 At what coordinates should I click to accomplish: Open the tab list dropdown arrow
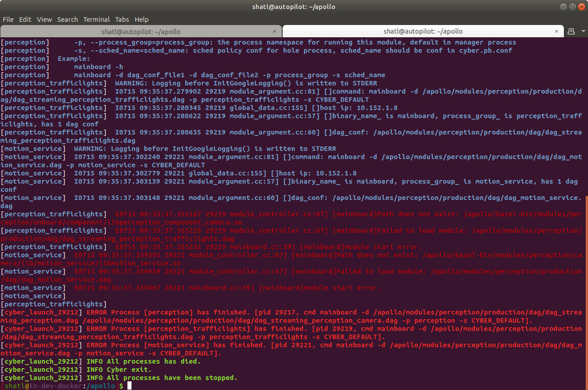tap(583, 31)
